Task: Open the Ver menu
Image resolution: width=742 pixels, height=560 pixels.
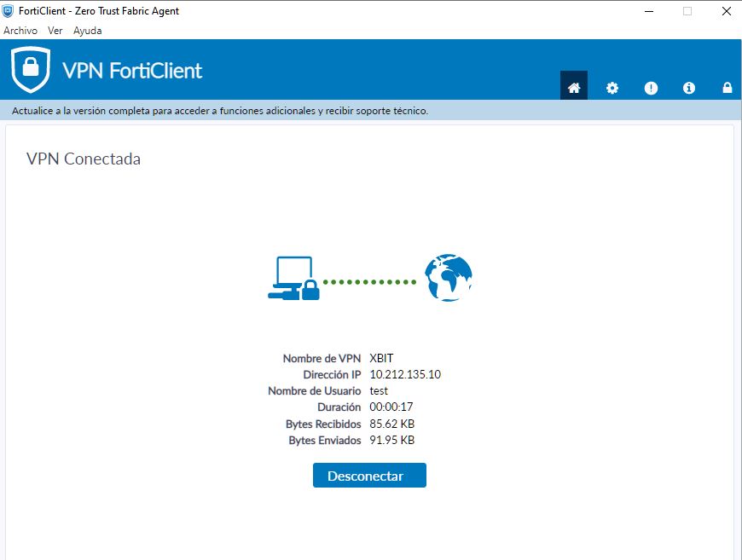Action: pyautogui.click(x=55, y=31)
